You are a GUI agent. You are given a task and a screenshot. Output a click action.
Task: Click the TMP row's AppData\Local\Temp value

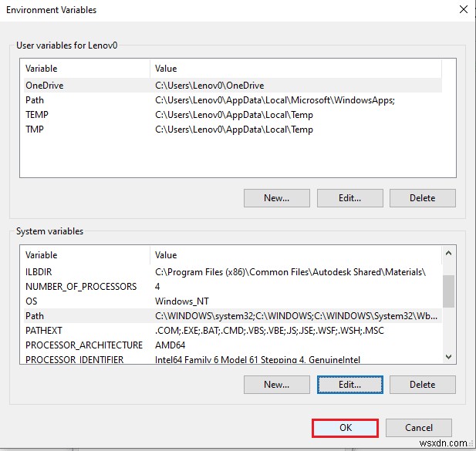point(234,130)
